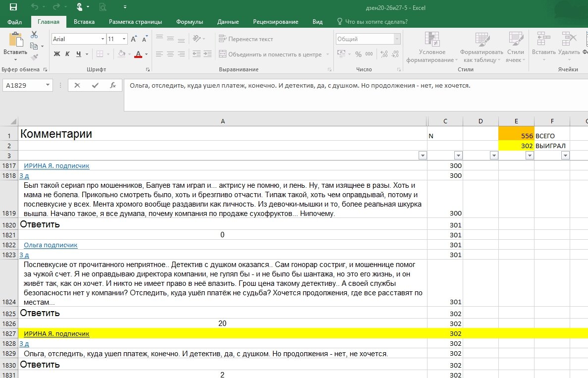Open the filter dropdown in column C
The height and width of the screenshot is (378, 588).
tap(458, 155)
